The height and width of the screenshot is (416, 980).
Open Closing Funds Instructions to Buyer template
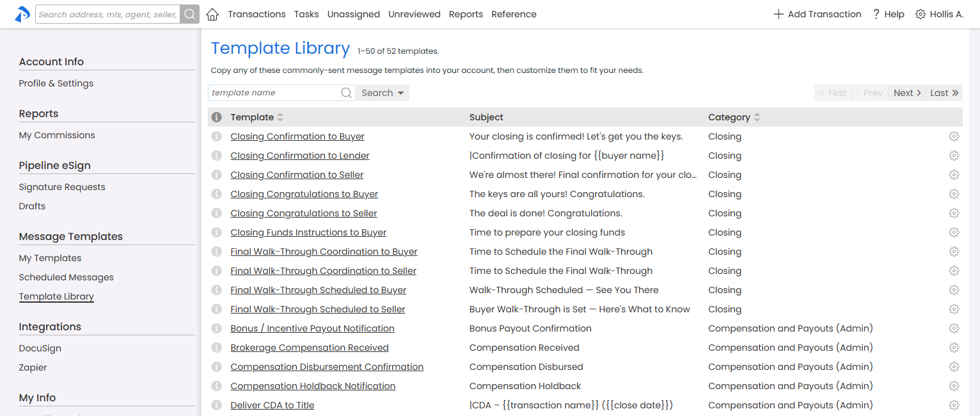pos(308,232)
